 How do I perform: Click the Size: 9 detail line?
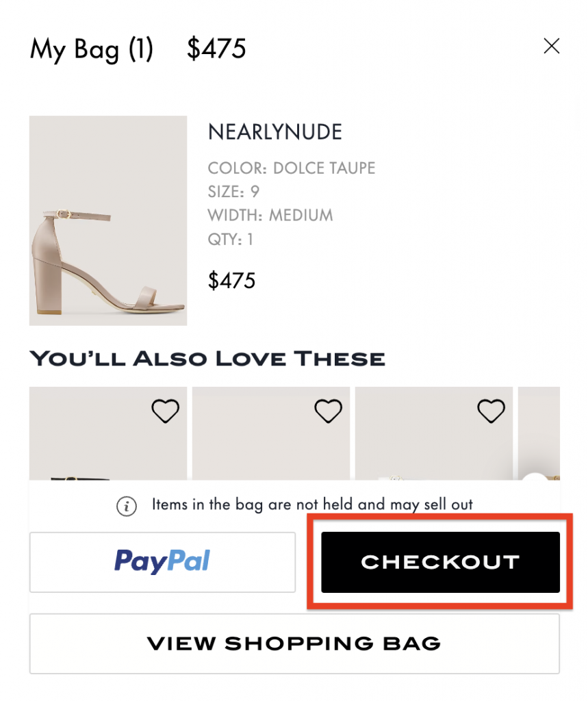point(233,192)
